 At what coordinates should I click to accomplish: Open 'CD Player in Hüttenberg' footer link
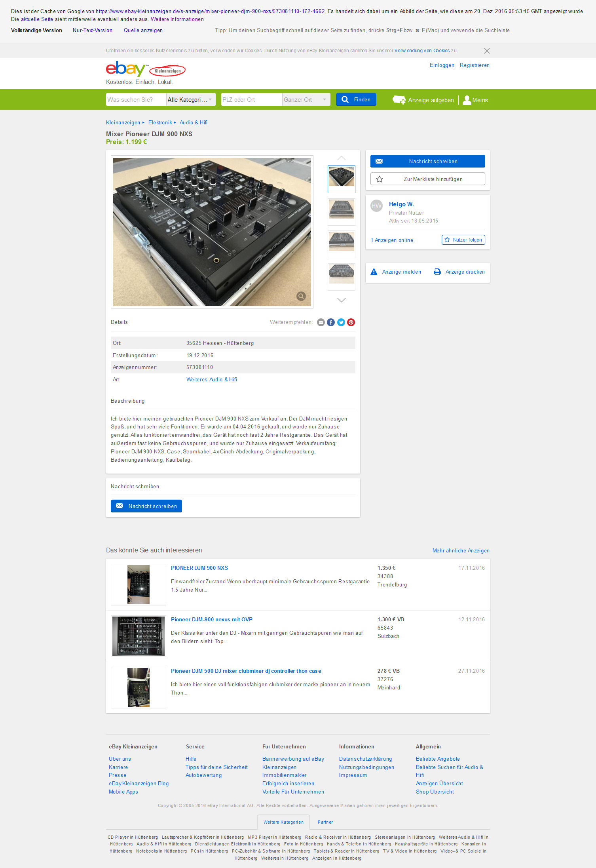(133, 837)
